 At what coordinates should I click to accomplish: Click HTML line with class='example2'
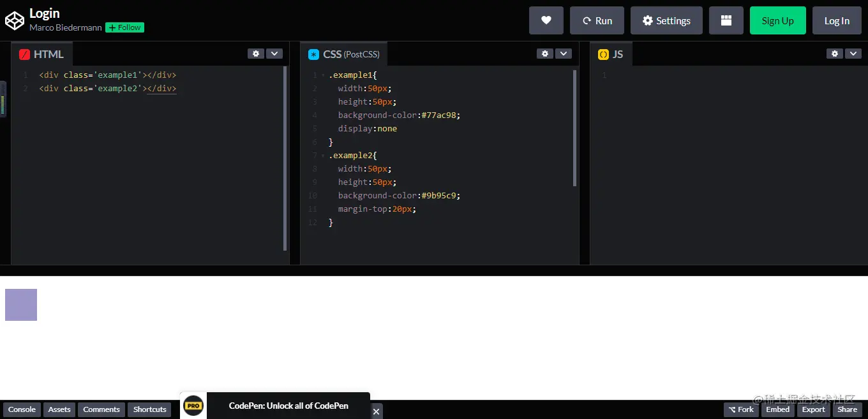108,89
